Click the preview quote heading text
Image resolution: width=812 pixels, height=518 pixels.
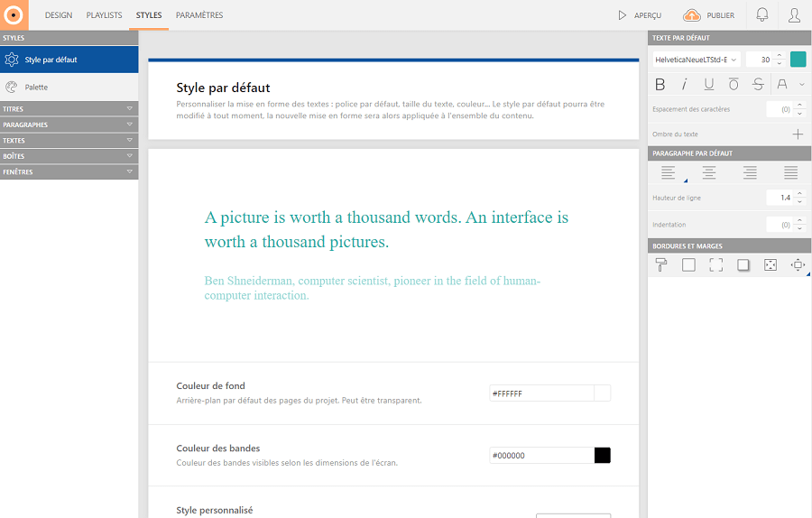click(386, 229)
